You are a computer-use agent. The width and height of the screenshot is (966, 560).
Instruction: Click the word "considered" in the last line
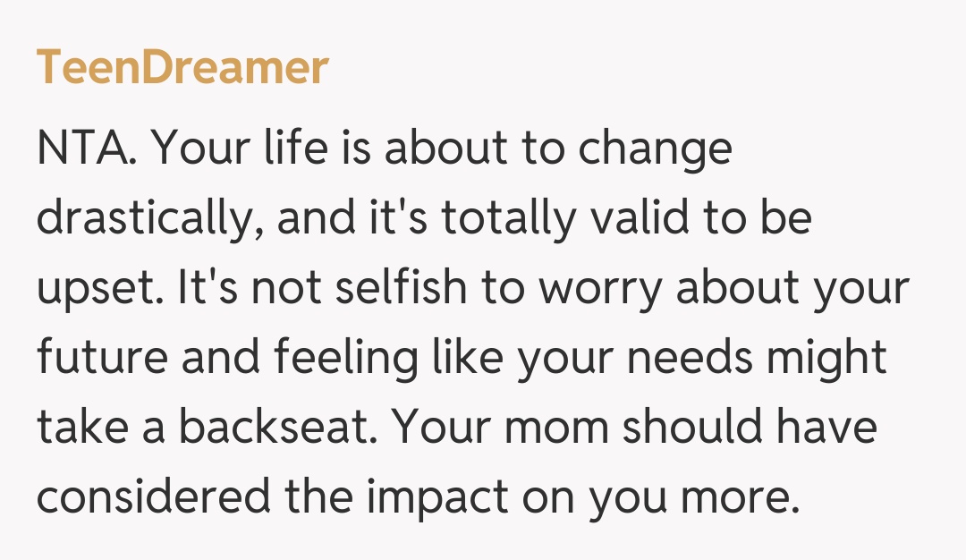pyautogui.click(x=154, y=497)
